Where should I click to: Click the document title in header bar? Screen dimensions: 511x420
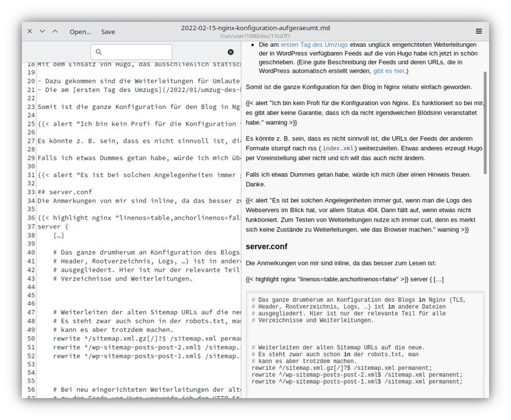pyautogui.click(x=255, y=28)
